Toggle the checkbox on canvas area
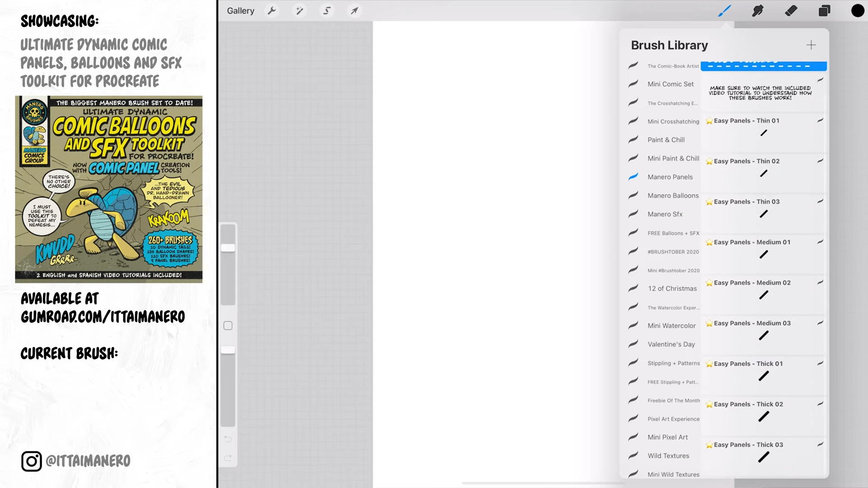 coord(228,325)
